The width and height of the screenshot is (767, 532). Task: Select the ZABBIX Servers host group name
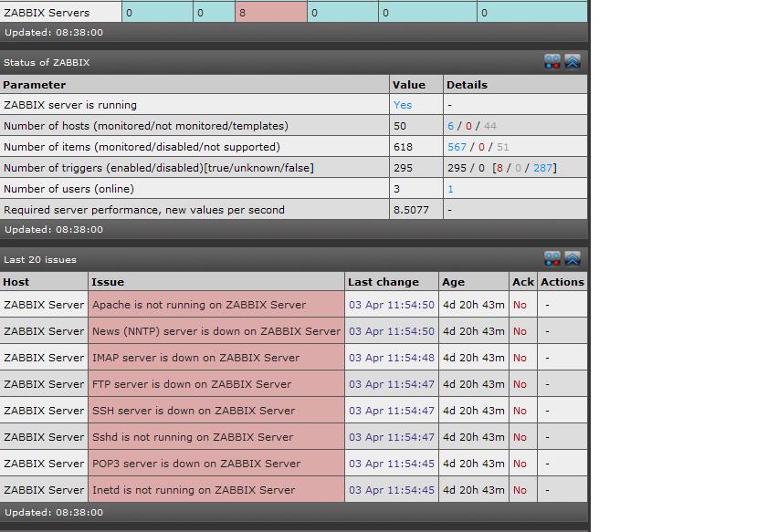coord(47,13)
